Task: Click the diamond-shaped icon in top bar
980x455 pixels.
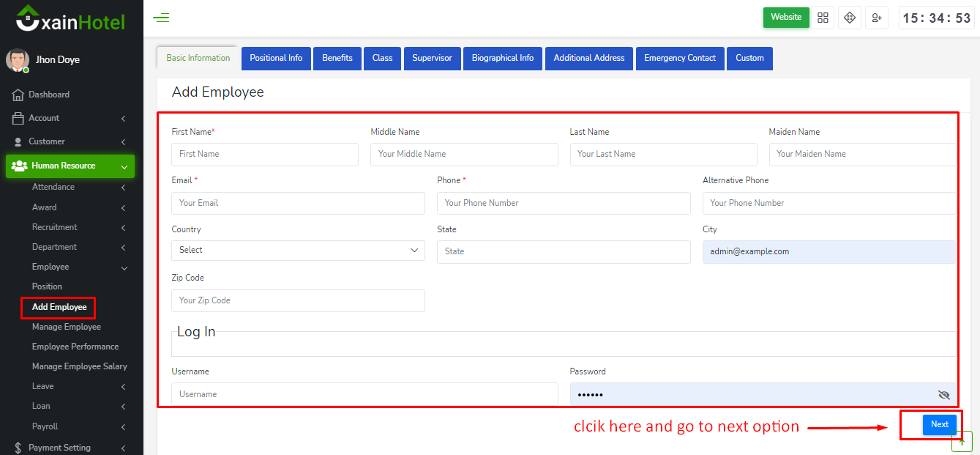Action: tap(850, 18)
